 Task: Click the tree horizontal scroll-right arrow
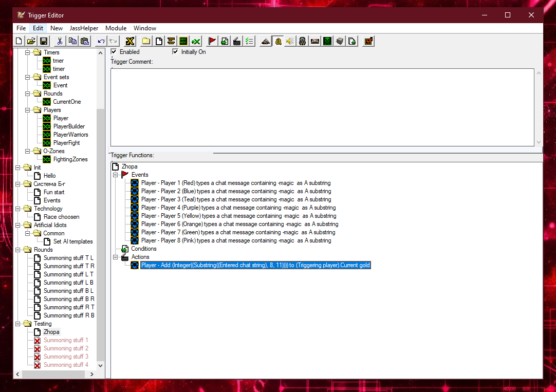pyautogui.click(x=92, y=375)
